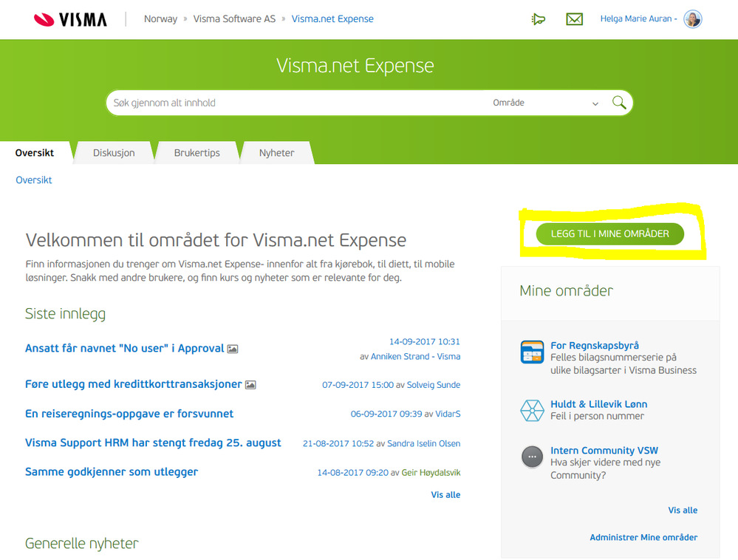
Task: Click the For Regnskapsbyrå area icon
Action: click(533, 352)
